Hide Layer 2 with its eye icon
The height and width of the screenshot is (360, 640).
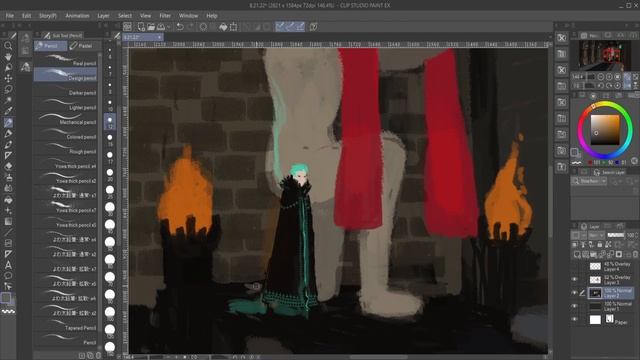574,293
